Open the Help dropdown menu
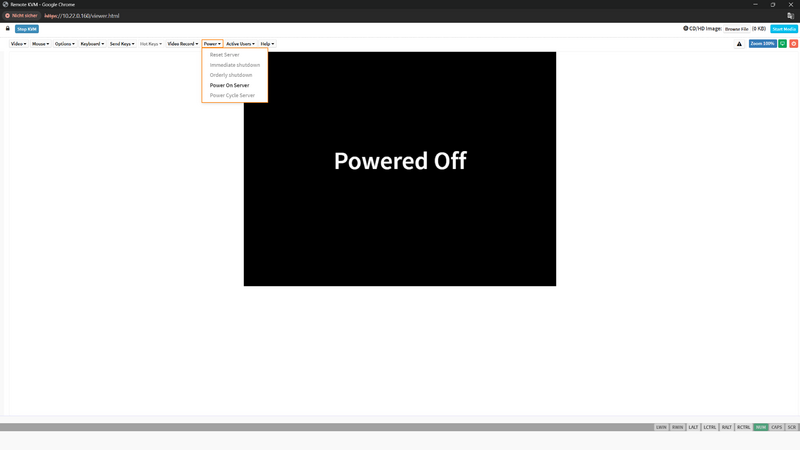This screenshot has height=450, width=800. pos(267,44)
